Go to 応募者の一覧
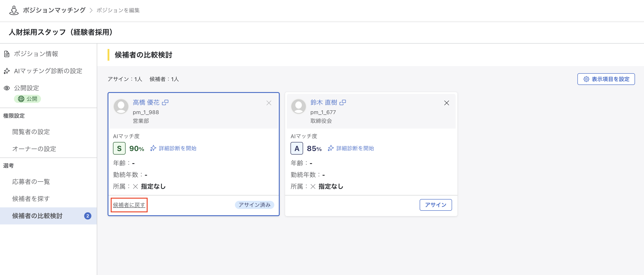This screenshot has width=644, height=275. click(31, 182)
